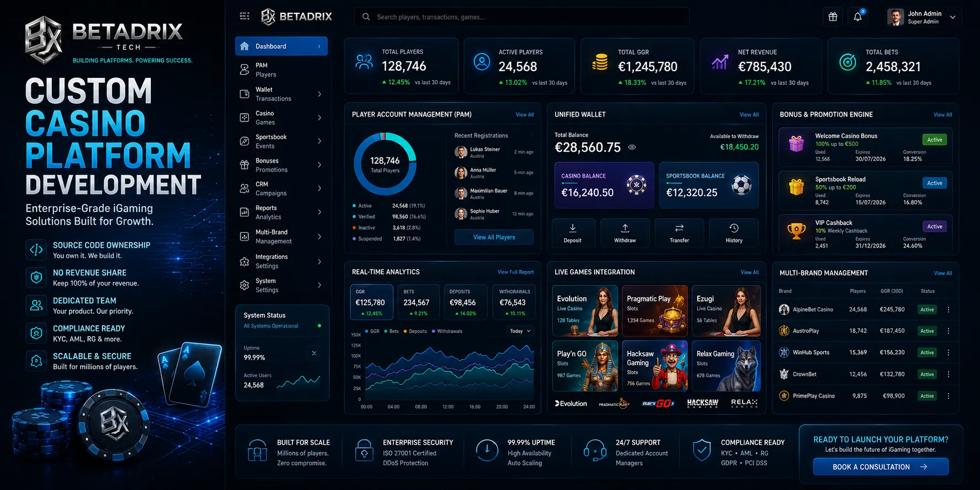Open wallet History clock icon
980x490 pixels.
[x=734, y=228]
